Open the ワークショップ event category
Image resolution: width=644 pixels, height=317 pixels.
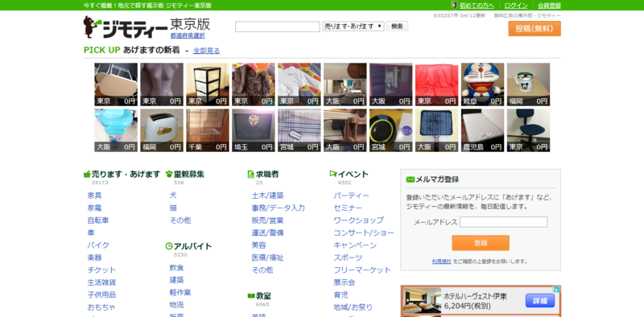point(359,220)
